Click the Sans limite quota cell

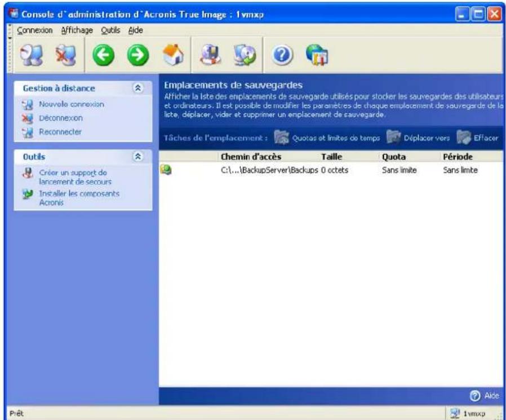tap(399, 170)
